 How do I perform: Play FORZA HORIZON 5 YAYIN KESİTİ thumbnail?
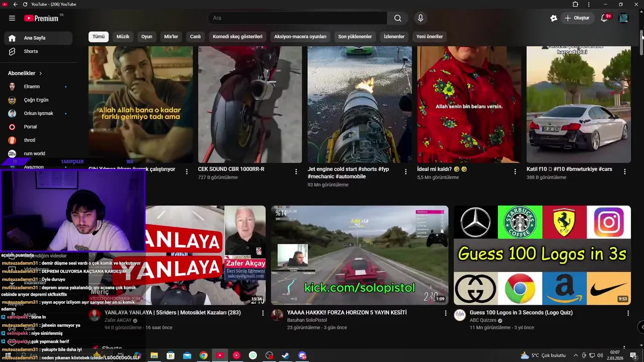pyautogui.click(x=360, y=255)
